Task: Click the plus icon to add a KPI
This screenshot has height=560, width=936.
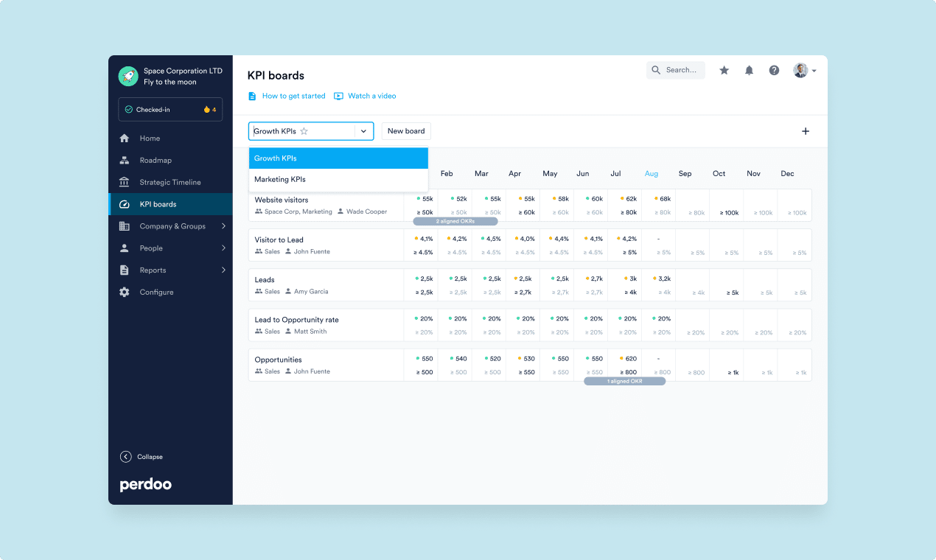Action: coord(806,130)
